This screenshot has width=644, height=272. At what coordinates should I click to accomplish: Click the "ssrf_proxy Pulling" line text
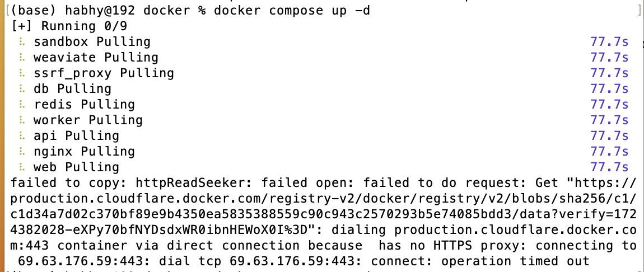point(104,73)
